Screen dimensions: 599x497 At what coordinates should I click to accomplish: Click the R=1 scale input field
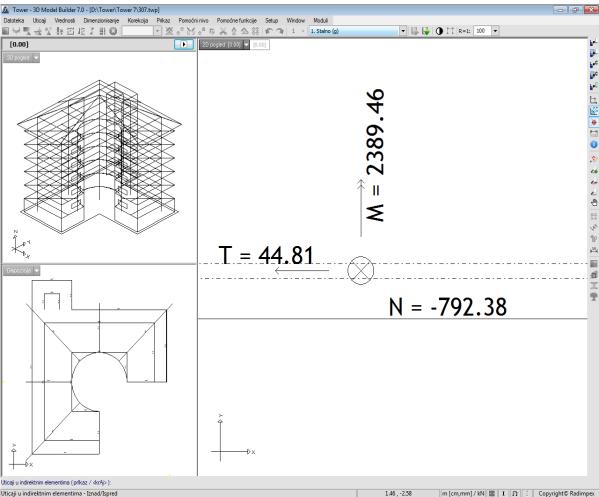coord(482,31)
